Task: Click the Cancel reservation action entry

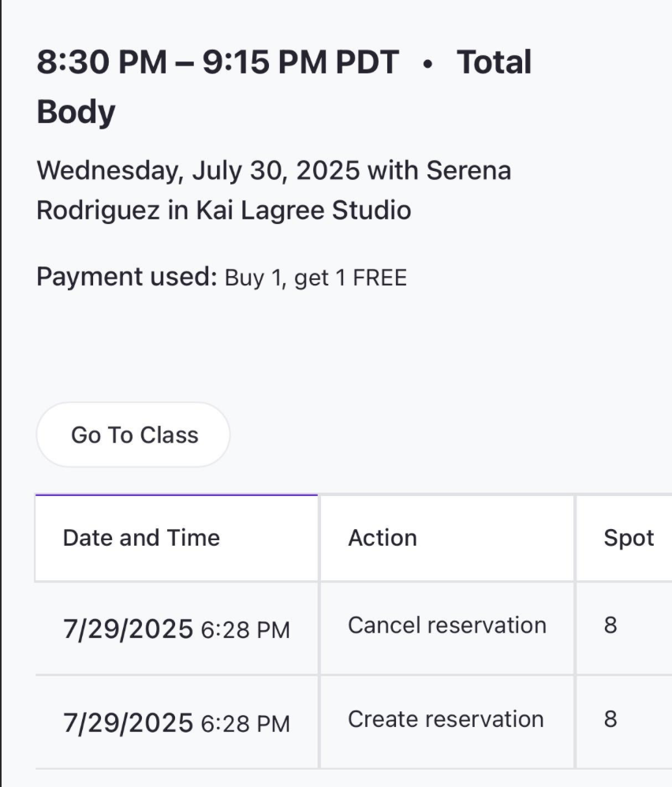Action: [x=446, y=625]
